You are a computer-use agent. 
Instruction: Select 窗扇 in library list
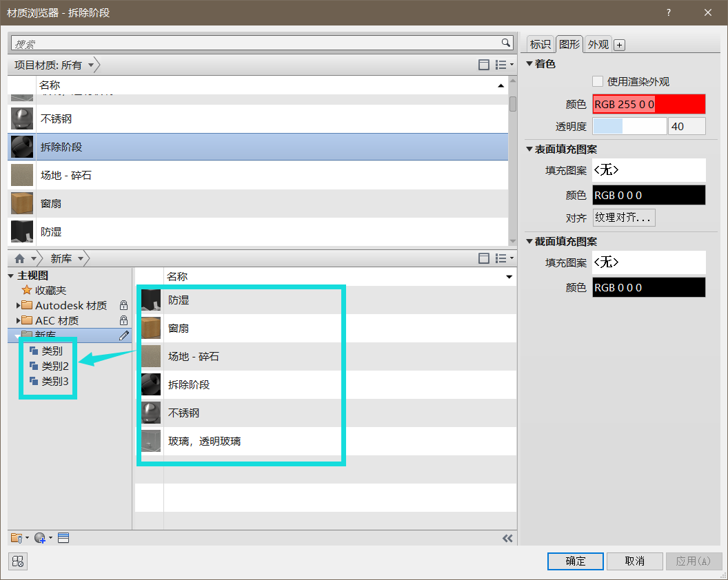click(x=326, y=329)
